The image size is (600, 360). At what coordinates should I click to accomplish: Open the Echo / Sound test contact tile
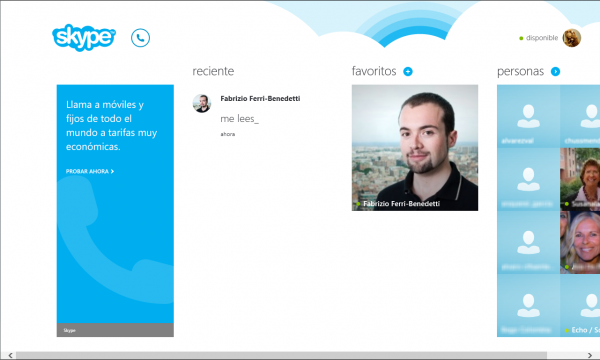click(580, 306)
